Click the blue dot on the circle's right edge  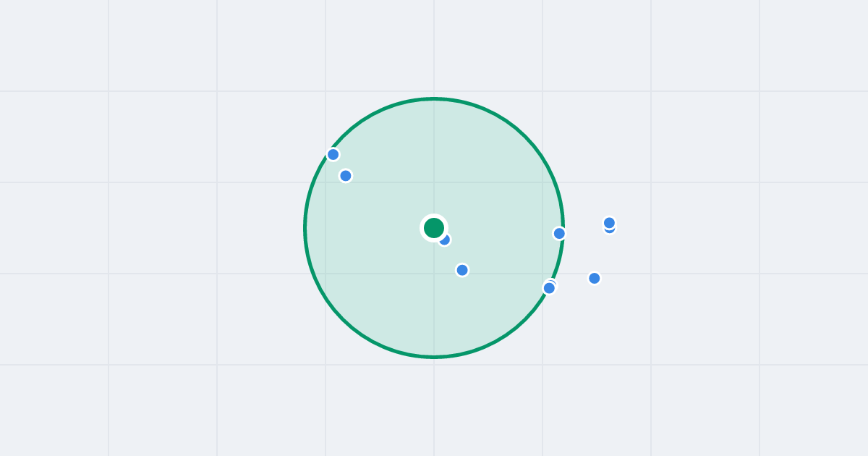[x=559, y=233]
